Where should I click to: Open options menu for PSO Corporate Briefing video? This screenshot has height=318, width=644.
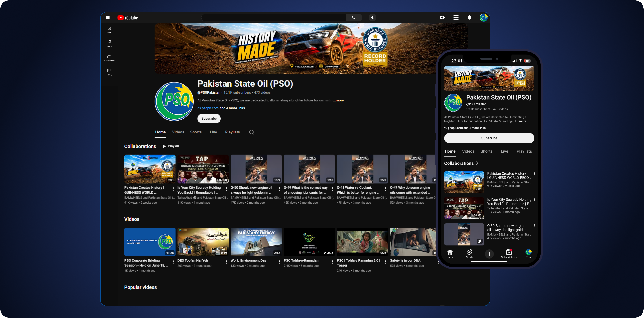point(173,262)
